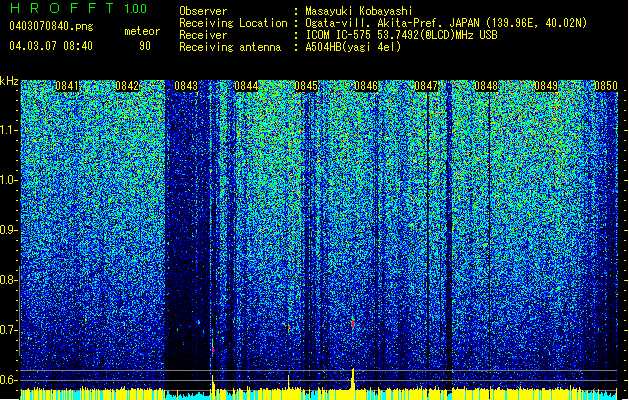629x400 pixels.
Task: Click the Receiving antenna label
Action: pyautogui.click(x=230, y=47)
